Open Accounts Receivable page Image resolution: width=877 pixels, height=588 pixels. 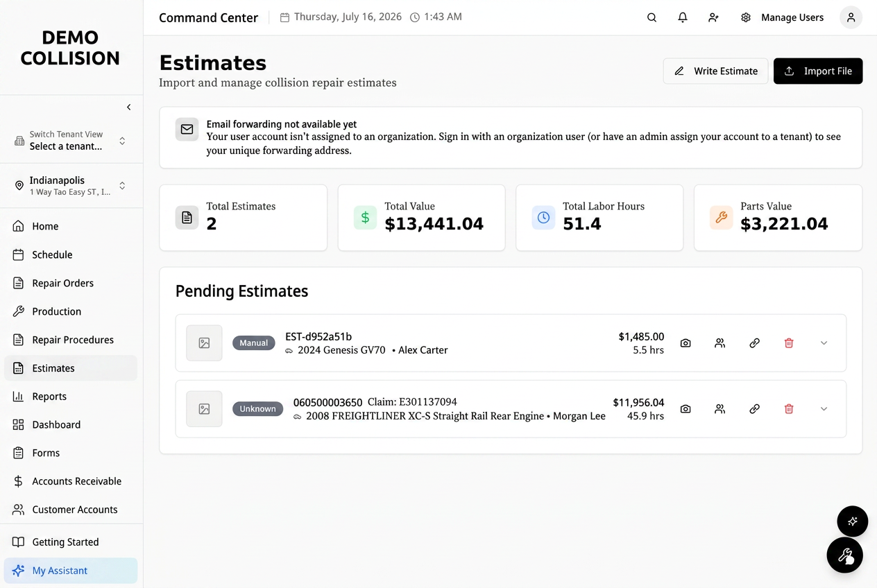tap(71, 481)
